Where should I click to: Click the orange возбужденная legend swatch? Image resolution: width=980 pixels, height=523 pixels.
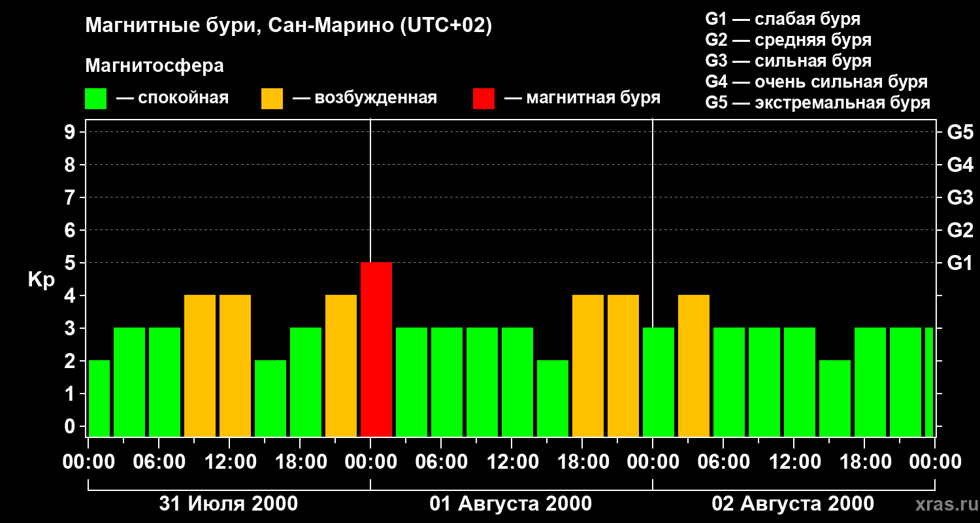272,99
